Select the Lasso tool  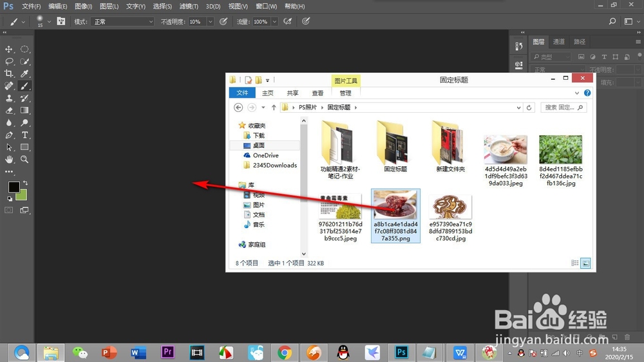coord(8,62)
